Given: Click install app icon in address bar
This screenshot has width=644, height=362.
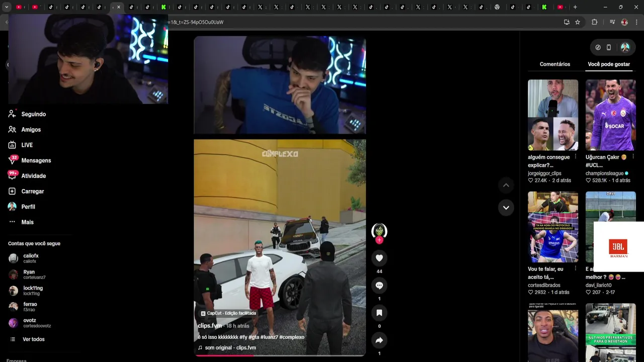Looking at the screenshot, I should 567,22.
